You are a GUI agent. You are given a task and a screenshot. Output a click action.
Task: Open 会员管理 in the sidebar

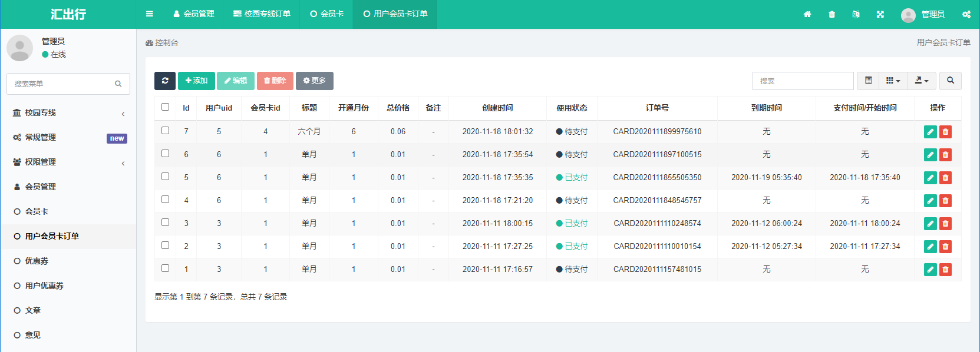68,187
